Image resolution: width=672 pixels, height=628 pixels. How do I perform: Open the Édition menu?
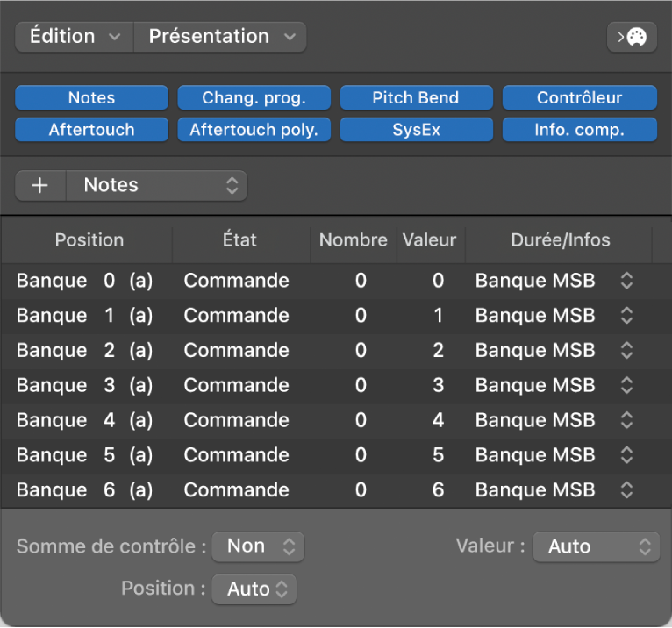pos(74,37)
